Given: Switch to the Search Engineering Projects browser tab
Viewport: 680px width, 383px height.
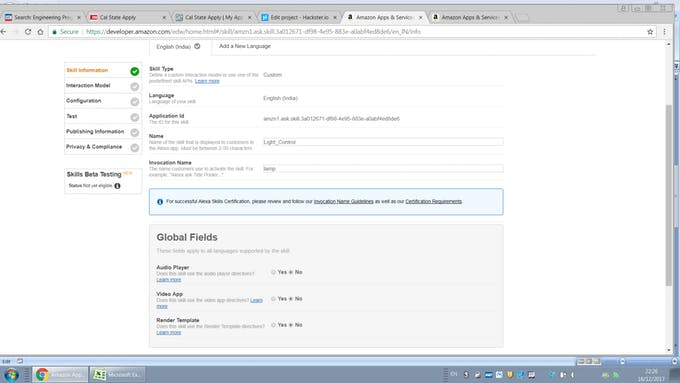Looking at the screenshot, I should point(42,17).
